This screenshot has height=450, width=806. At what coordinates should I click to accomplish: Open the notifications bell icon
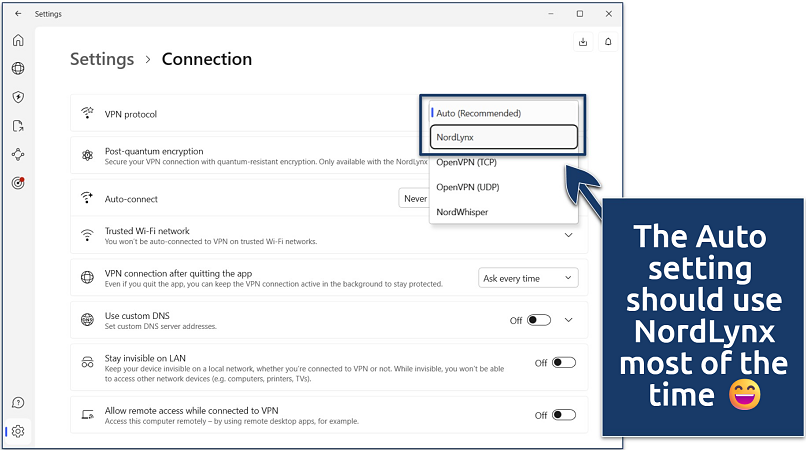pos(608,42)
